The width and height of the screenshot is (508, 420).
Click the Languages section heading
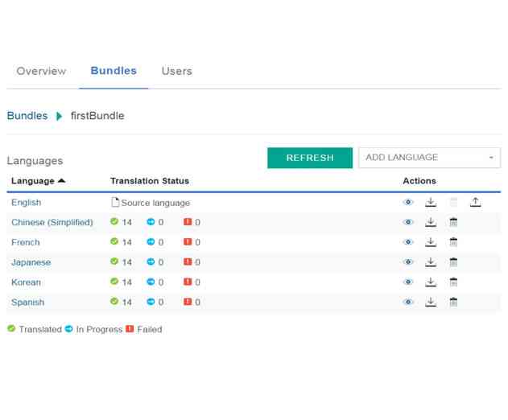coord(35,161)
